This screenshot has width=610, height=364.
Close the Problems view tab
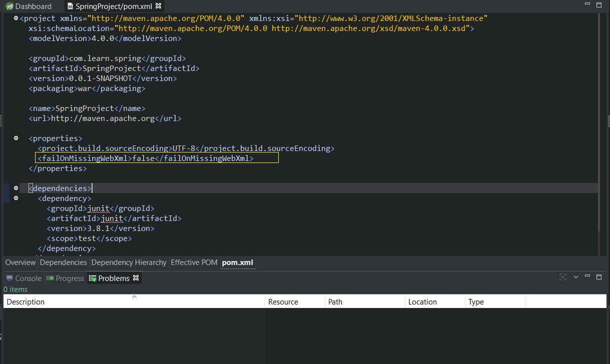(136, 278)
